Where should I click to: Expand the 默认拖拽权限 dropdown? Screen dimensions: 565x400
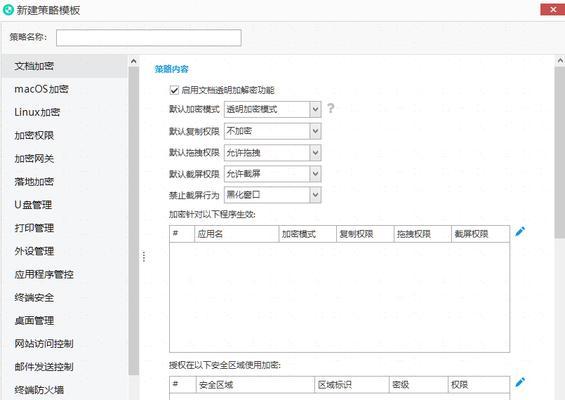click(x=272, y=153)
